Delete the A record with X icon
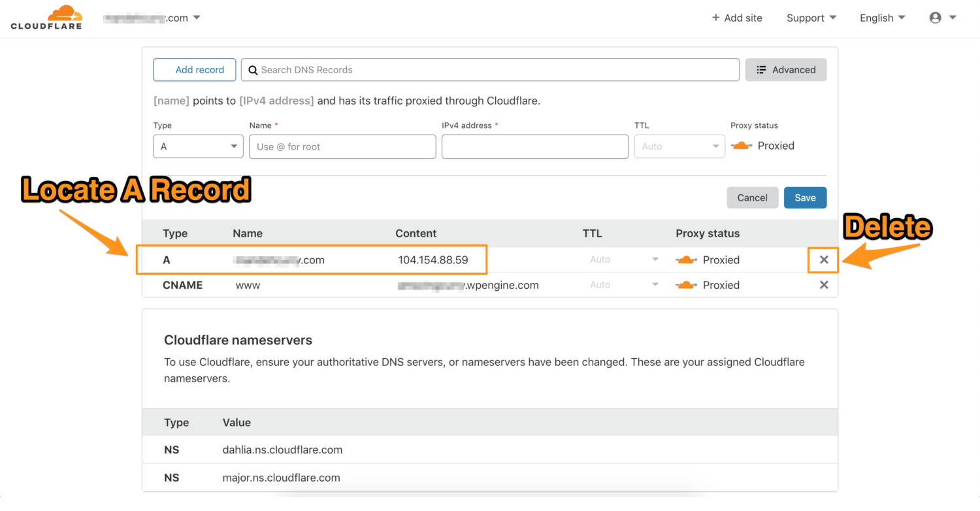 click(824, 260)
